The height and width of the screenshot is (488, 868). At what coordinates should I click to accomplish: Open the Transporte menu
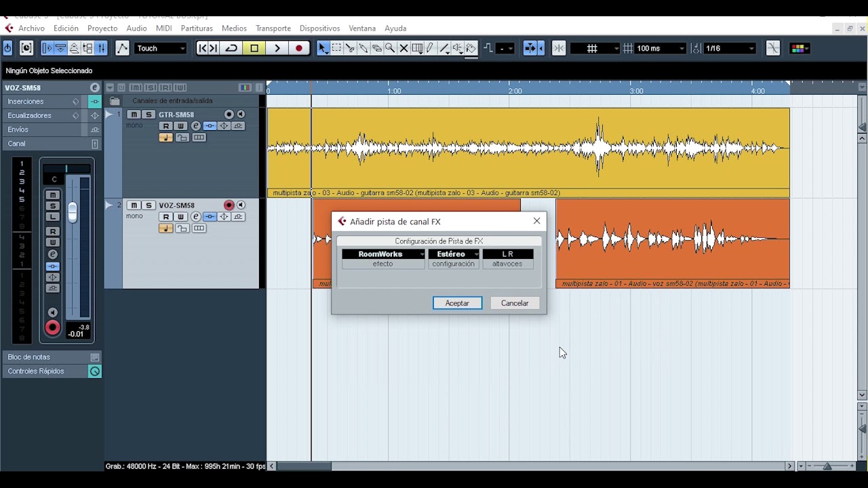(x=273, y=28)
